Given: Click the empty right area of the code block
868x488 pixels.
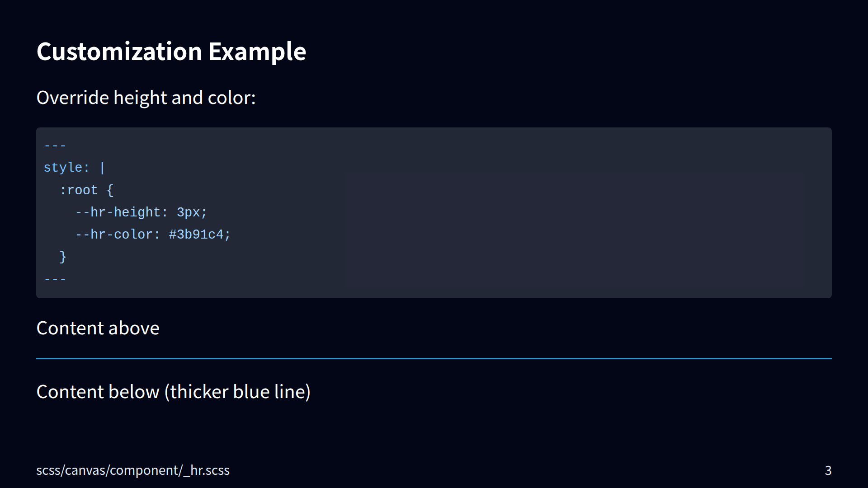Looking at the screenshot, I should click(x=588, y=226).
